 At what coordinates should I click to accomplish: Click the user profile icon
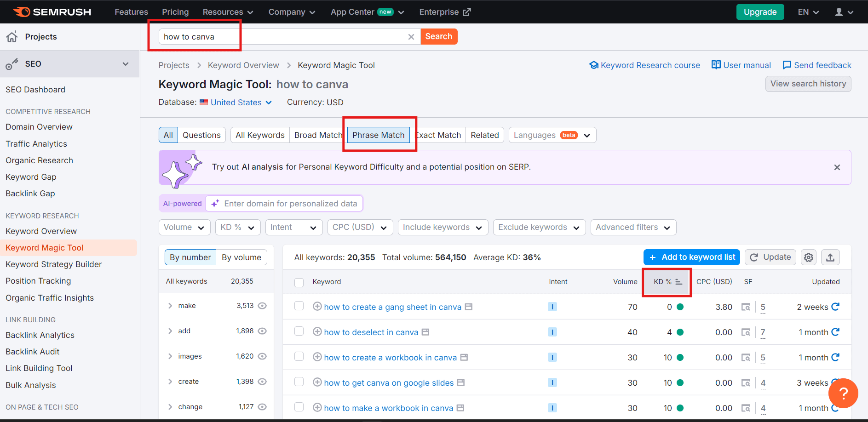839,12
